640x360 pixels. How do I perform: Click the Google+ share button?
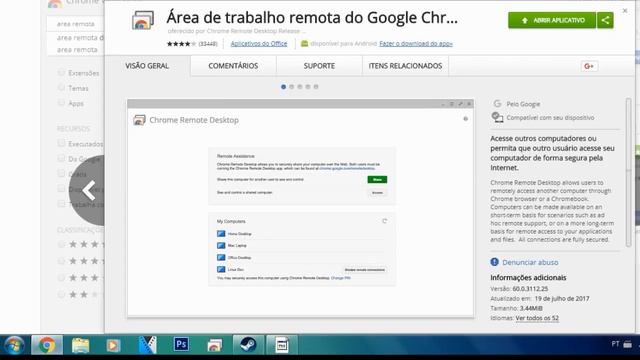(x=589, y=66)
